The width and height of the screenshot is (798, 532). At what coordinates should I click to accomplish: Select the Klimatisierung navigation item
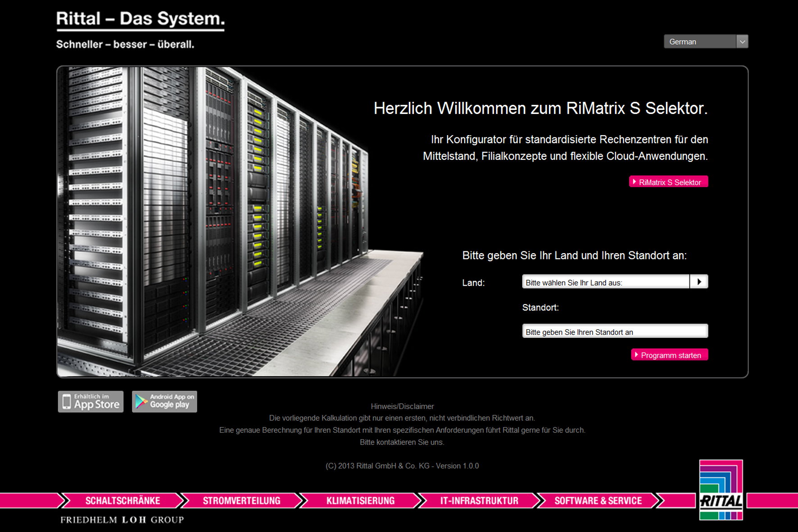coord(360,500)
